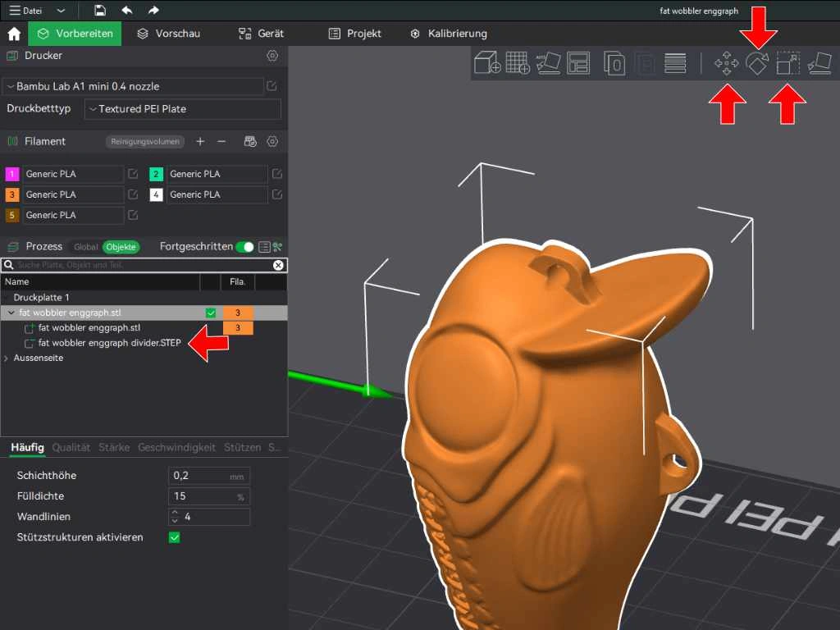840x630 pixels.
Task: Click the Save project disk icon
Action: tap(100, 11)
